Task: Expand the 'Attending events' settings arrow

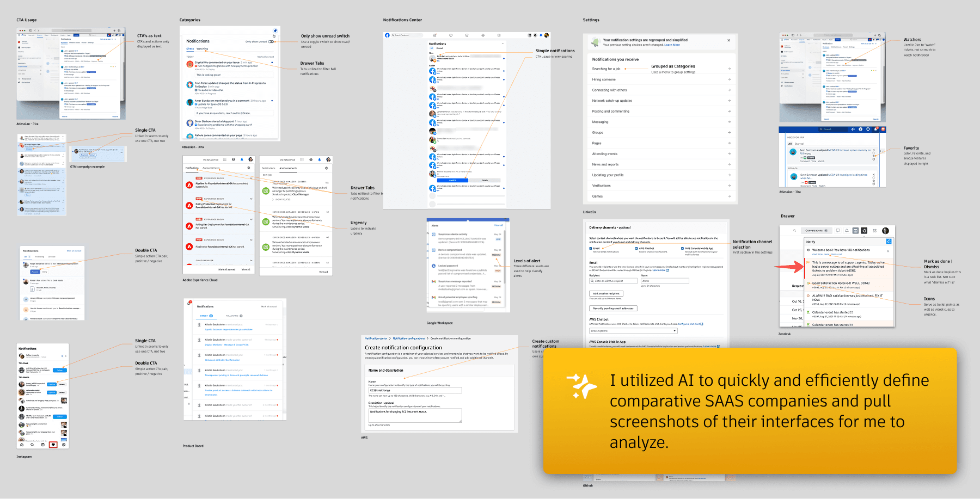Action: pyautogui.click(x=729, y=154)
